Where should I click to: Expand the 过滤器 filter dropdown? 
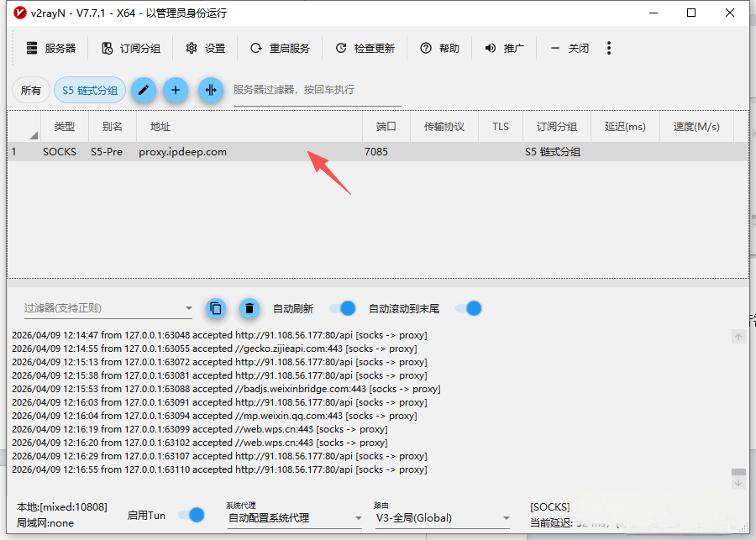(x=189, y=308)
